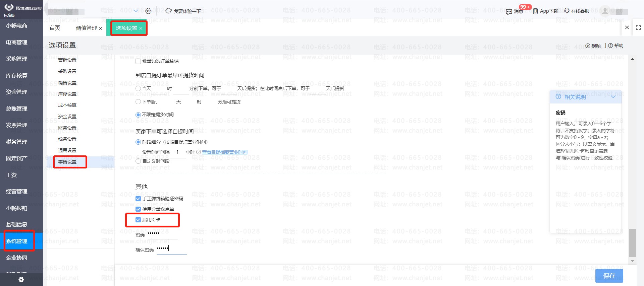Select 销售设置 in options list

click(67, 83)
